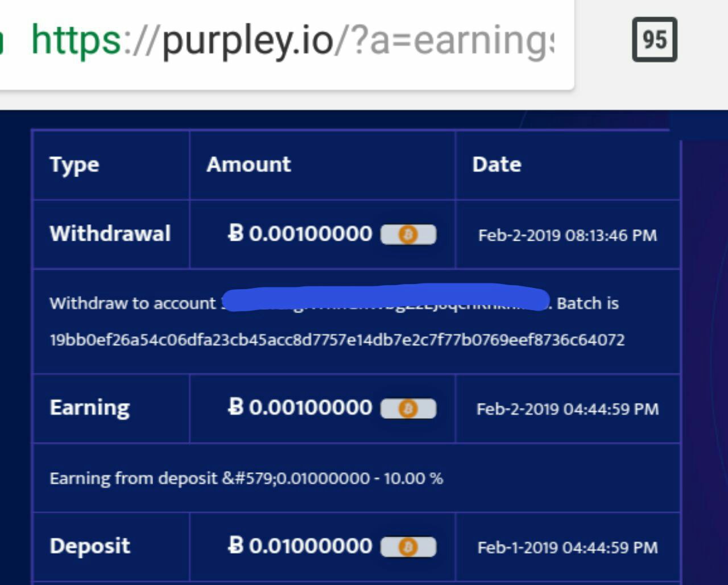Viewport: 728px width, 585px height.
Task: Click the Bitcoin badge in the Deposit row
Action: [x=408, y=547]
